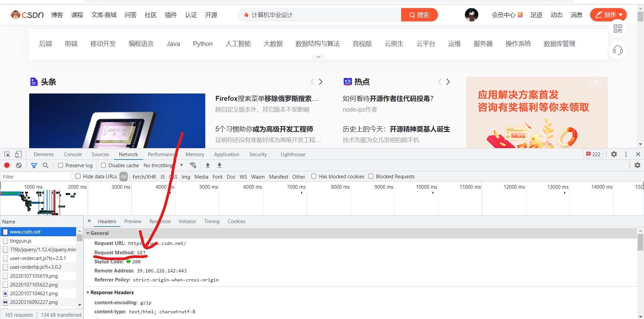
Task: Open the Firefox搜索菜单 headline article
Action: pos(267,99)
